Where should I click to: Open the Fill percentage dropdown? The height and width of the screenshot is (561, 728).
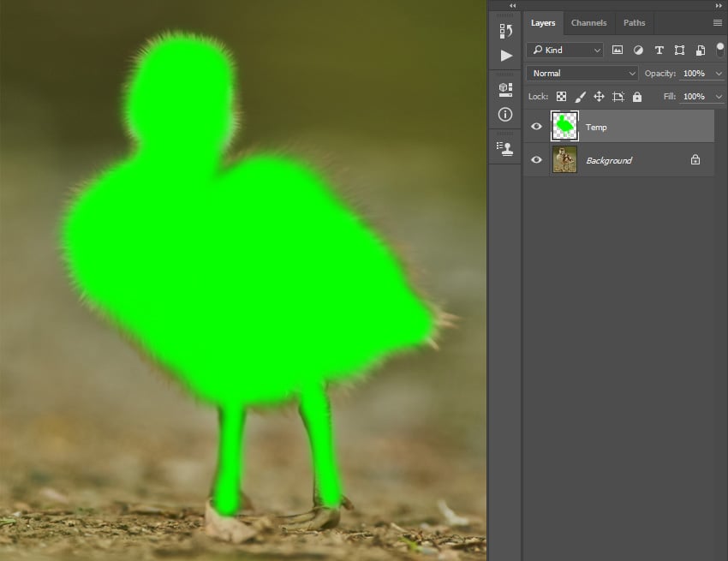718,96
